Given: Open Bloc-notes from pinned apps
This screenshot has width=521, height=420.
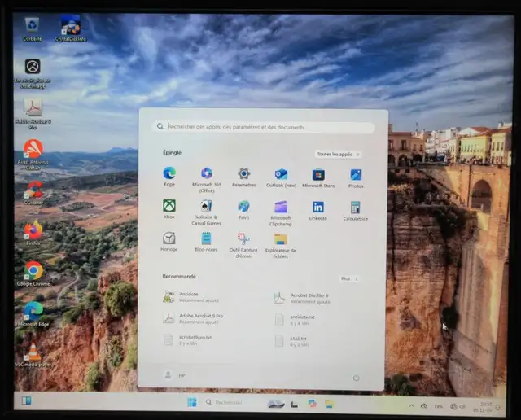Looking at the screenshot, I should pos(206,242).
